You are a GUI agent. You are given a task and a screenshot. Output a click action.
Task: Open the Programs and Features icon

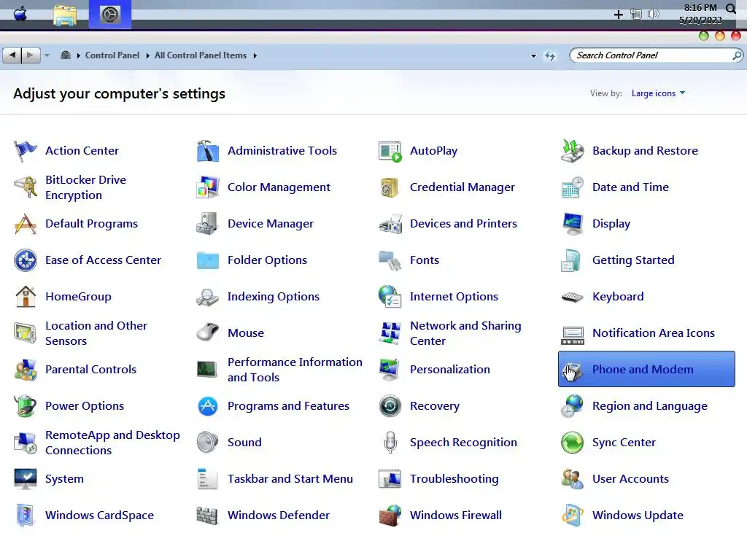(x=208, y=406)
